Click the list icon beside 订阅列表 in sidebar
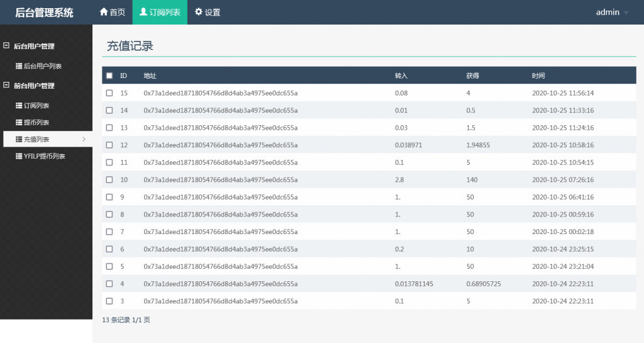Image resolution: width=644 pixels, height=343 pixels. point(19,106)
